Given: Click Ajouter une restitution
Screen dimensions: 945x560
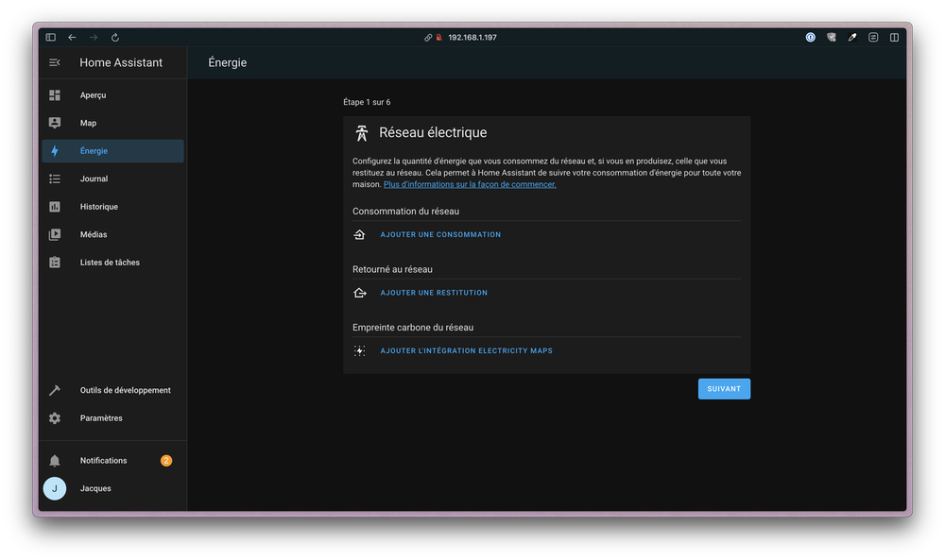Looking at the screenshot, I should click(x=434, y=293).
